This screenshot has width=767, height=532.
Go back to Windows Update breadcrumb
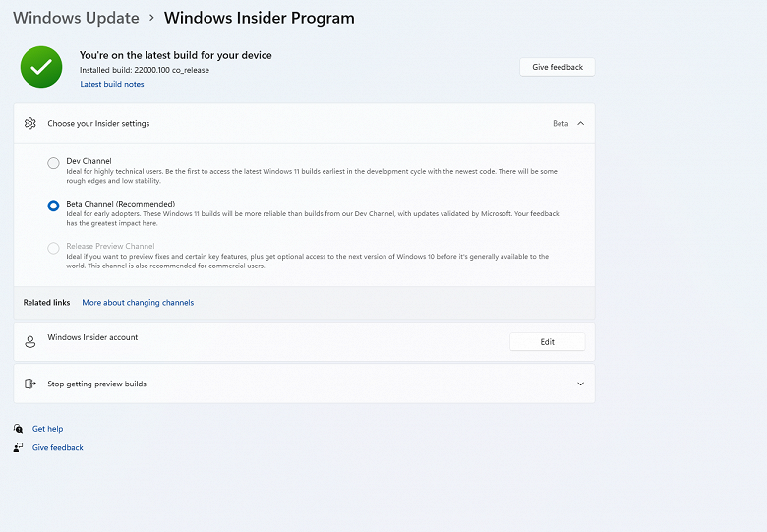76,18
